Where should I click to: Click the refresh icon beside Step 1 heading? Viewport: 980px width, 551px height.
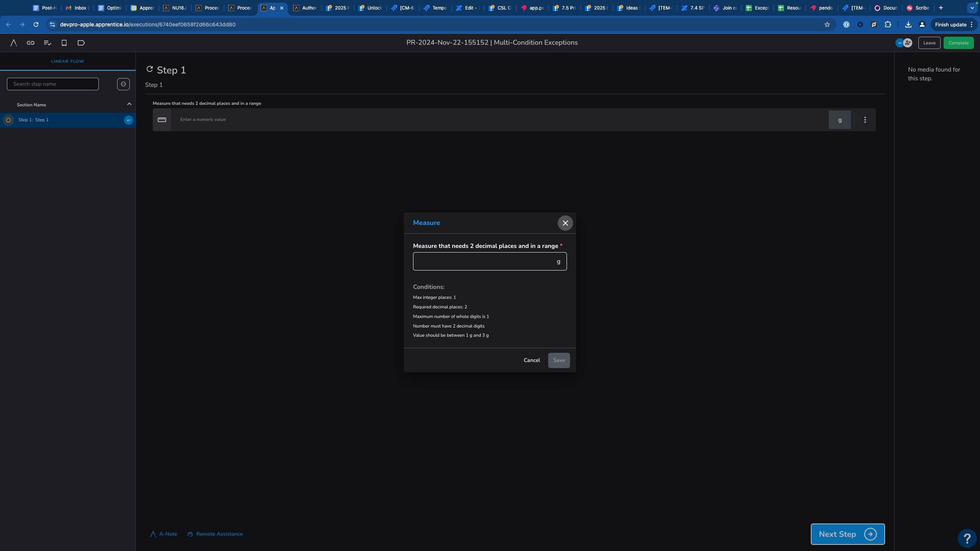150,69
